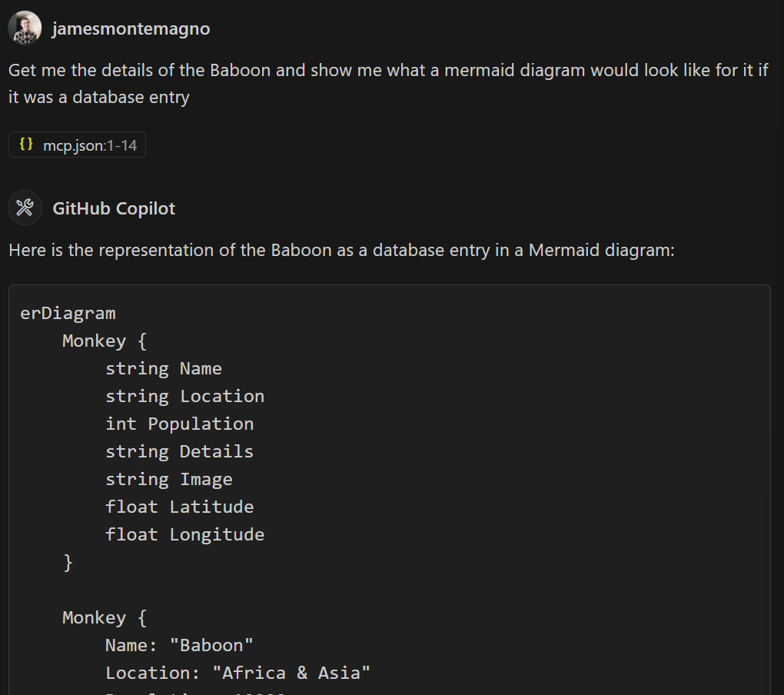The width and height of the screenshot is (784, 695).
Task: Click the Name: "Baboon" code line
Action: [179, 646]
